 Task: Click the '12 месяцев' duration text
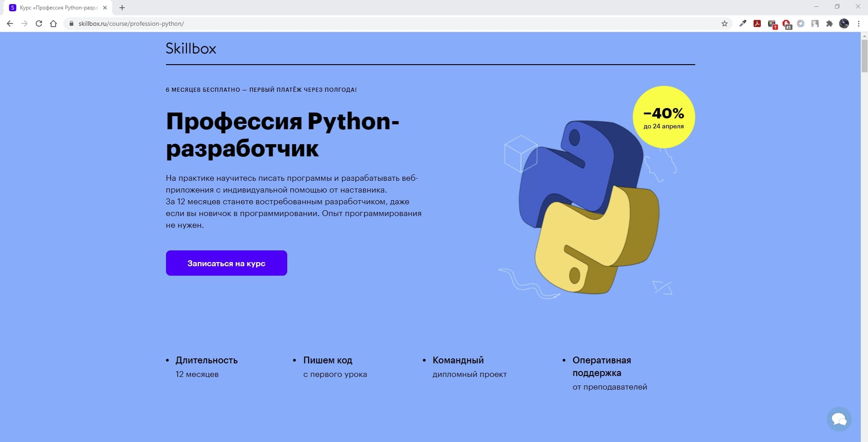[197, 374]
